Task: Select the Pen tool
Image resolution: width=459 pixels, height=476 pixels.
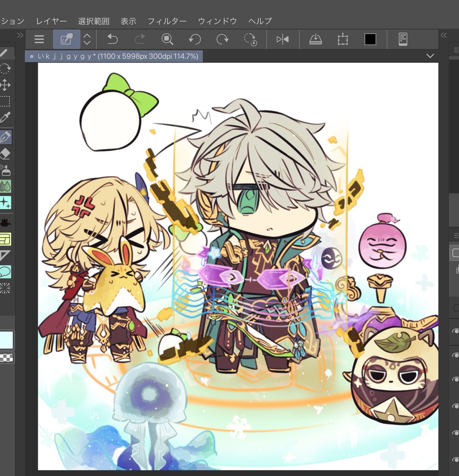Action: point(5,138)
